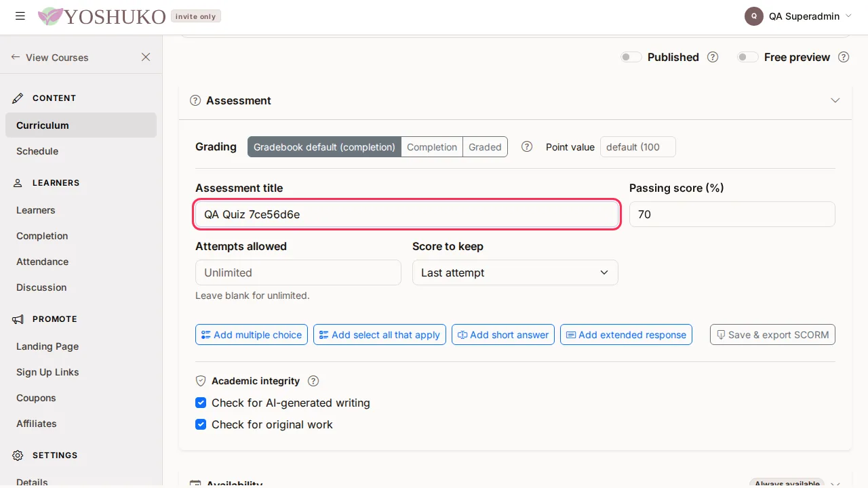The width and height of the screenshot is (868, 488).
Task: Toggle the Free preview switch
Action: 748,57
